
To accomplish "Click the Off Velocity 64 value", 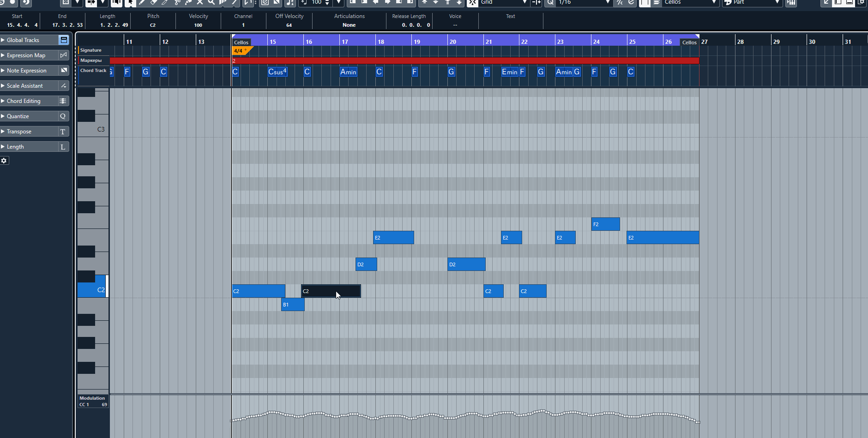I will pyautogui.click(x=289, y=25).
